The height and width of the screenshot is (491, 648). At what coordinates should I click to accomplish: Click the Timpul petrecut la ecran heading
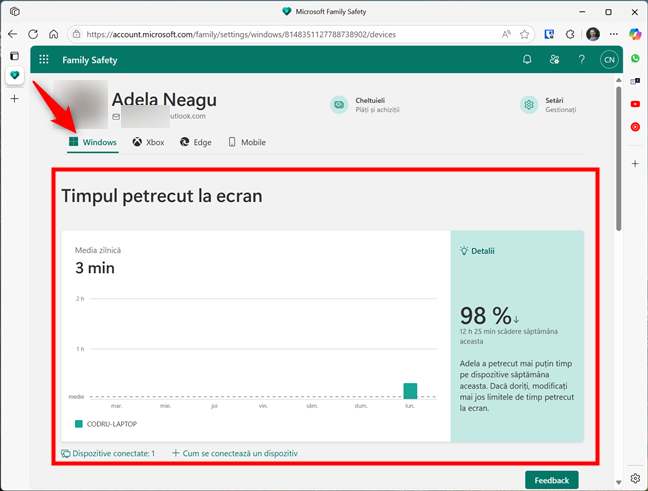pos(162,196)
